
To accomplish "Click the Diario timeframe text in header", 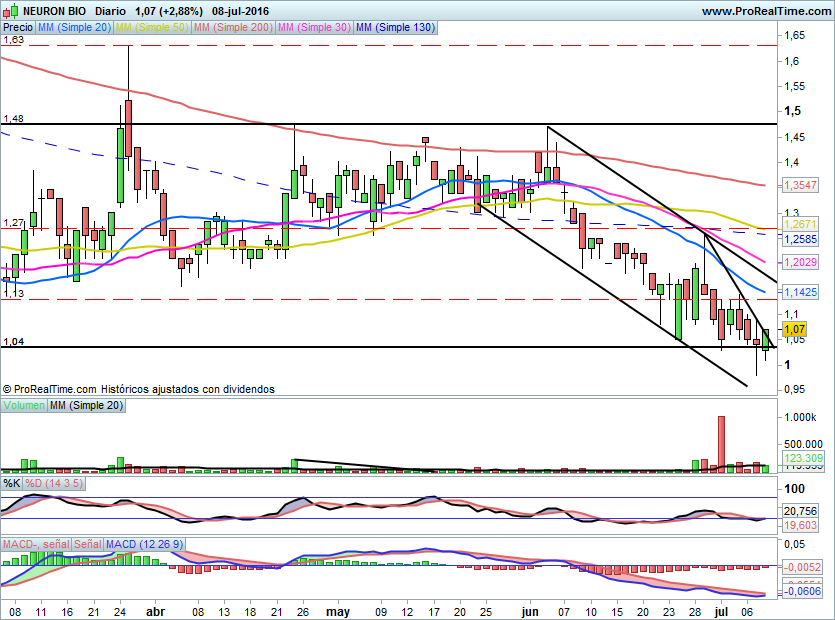I will [x=110, y=11].
